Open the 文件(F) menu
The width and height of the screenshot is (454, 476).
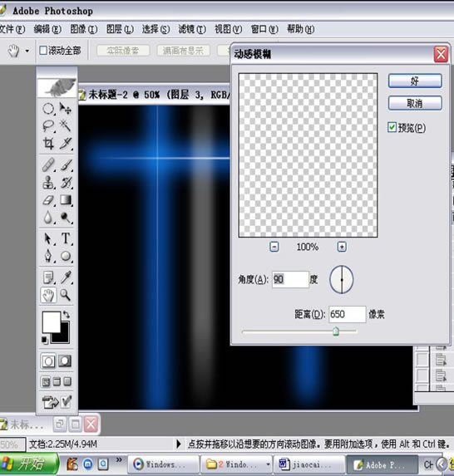click(12, 29)
